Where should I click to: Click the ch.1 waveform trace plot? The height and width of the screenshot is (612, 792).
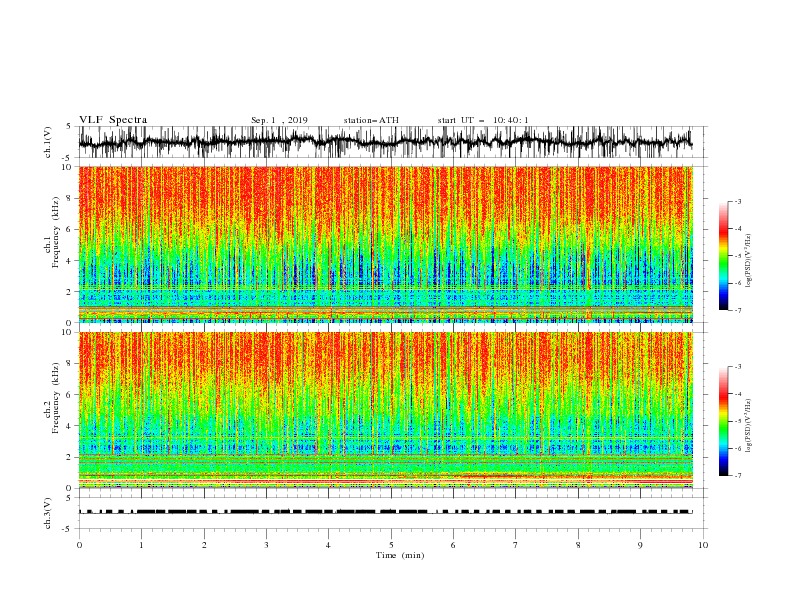(x=386, y=142)
